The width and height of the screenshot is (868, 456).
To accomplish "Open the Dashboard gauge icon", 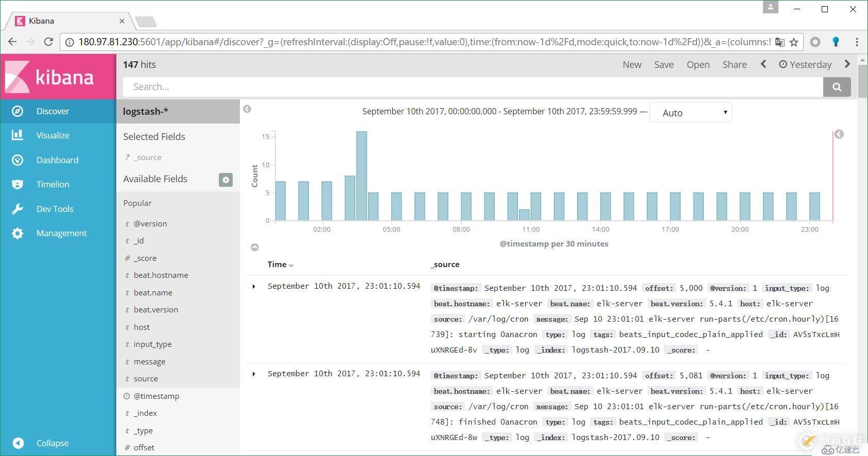I will click(x=18, y=160).
